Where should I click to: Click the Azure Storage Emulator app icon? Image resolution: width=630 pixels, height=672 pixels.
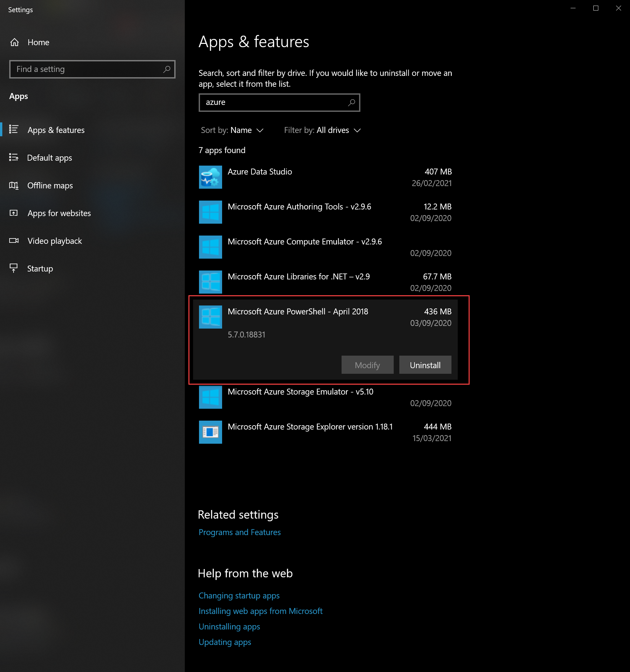(210, 397)
